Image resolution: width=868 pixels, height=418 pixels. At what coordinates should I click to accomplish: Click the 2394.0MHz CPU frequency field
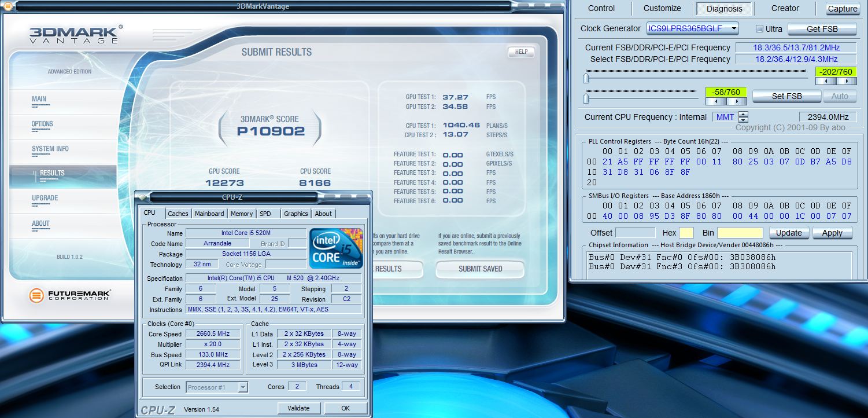[x=828, y=117]
